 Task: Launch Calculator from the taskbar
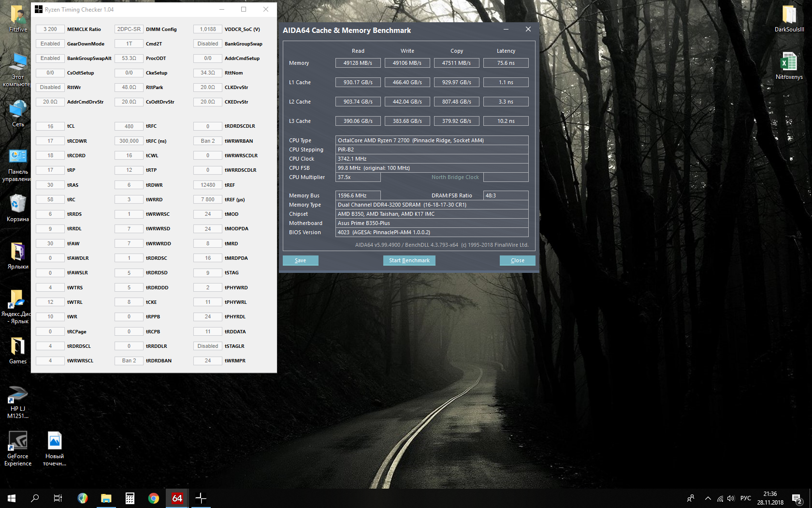pyautogui.click(x=130, y=498)
